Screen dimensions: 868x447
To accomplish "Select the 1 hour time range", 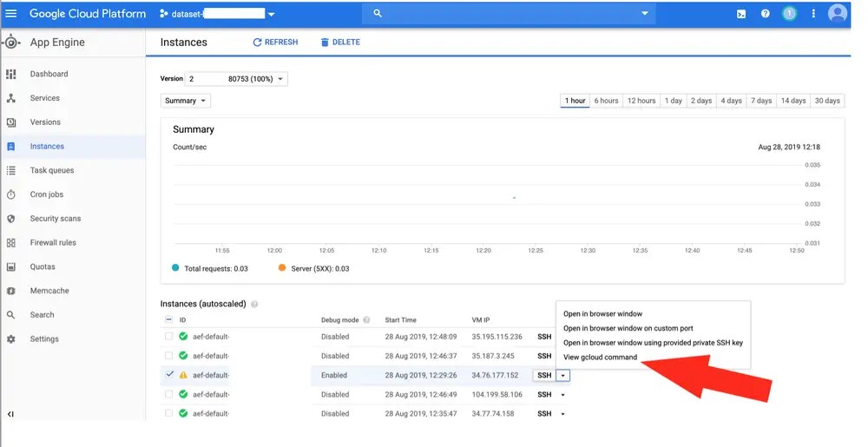I will 575,101.
